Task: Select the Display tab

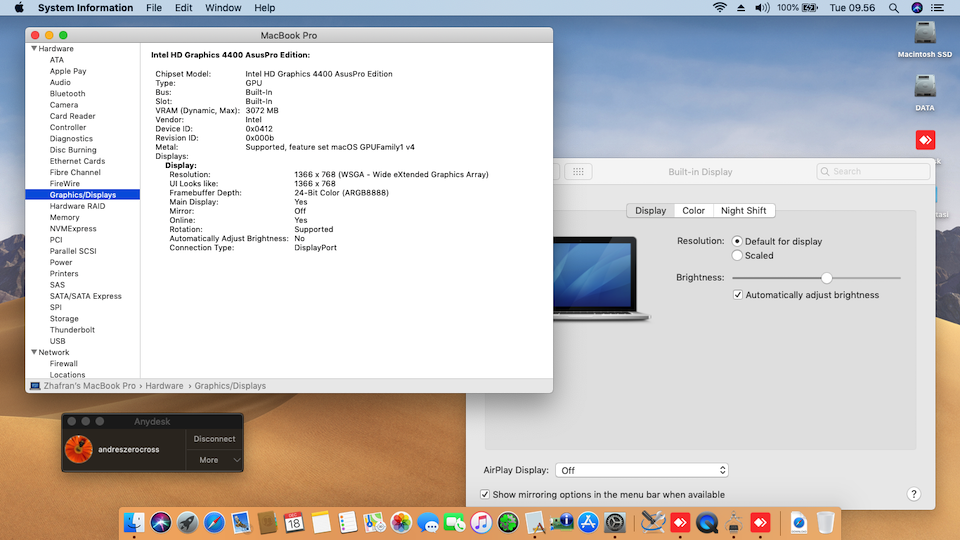Action: (650, 211)
